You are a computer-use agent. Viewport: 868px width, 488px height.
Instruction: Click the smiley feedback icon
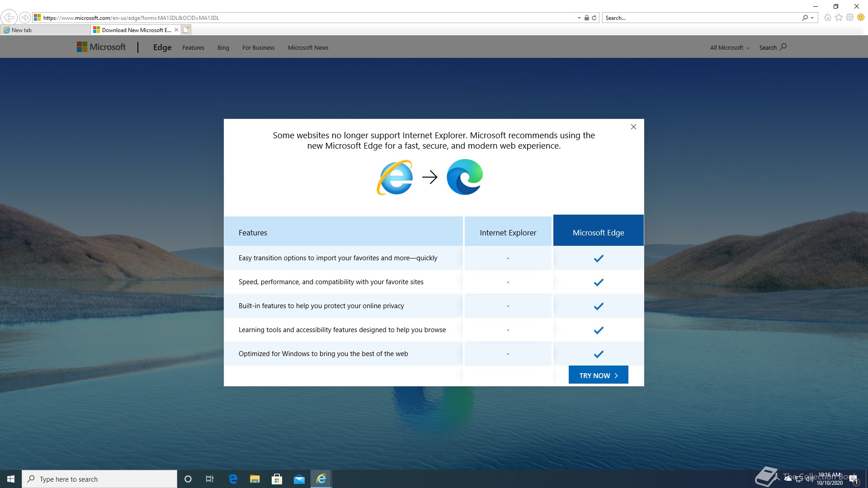coord(861,18)
